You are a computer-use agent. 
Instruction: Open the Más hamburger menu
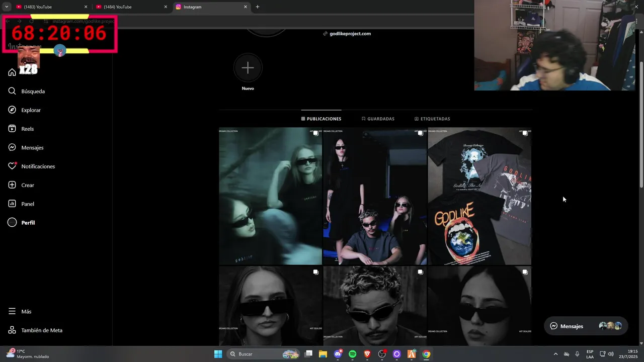click(20, 312)
